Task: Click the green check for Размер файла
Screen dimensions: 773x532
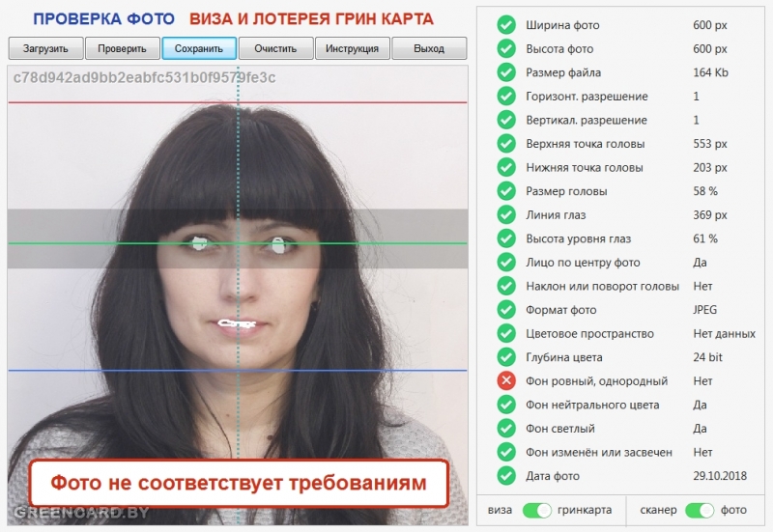Action: point(506,71)
